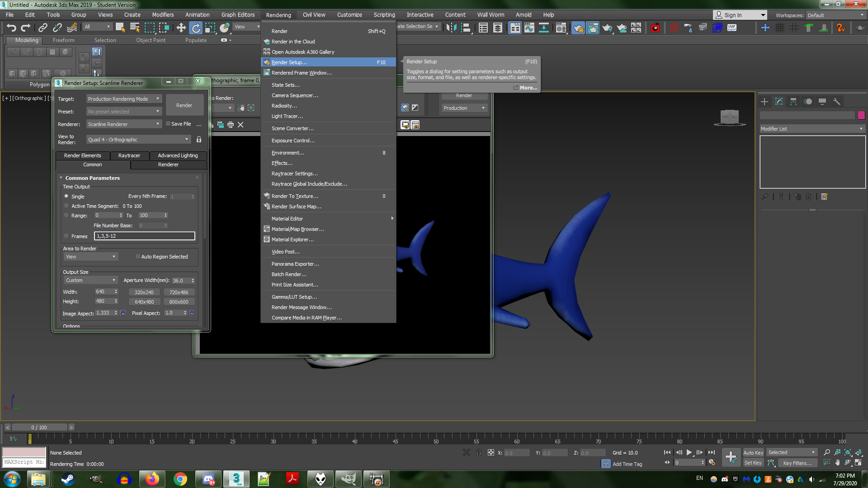Select the Range radio button

point(66,215)
